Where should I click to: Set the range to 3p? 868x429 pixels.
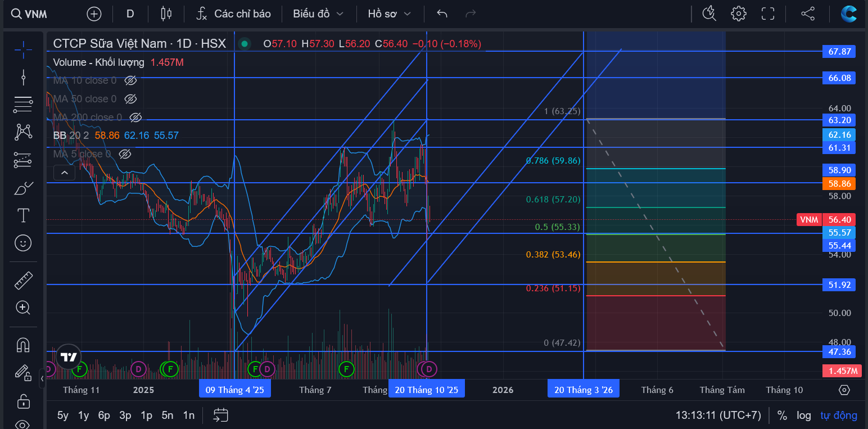pos(125,416)
